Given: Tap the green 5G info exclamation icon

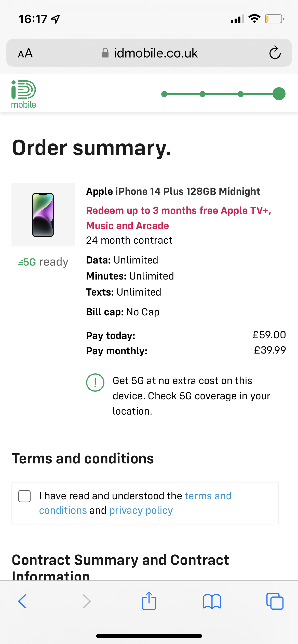Looking at the screenshot, I should pyautogui.click(x=95, y=382).
